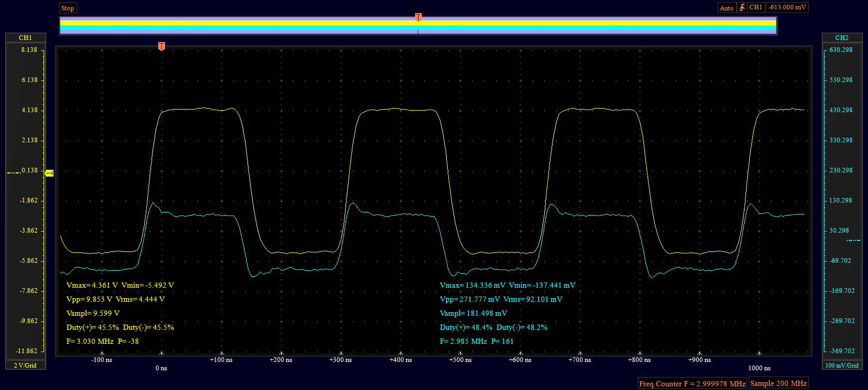The image size is (868, 390).
Task: Click the 630.298 label on CH2 scale
Action: [841, 50]
